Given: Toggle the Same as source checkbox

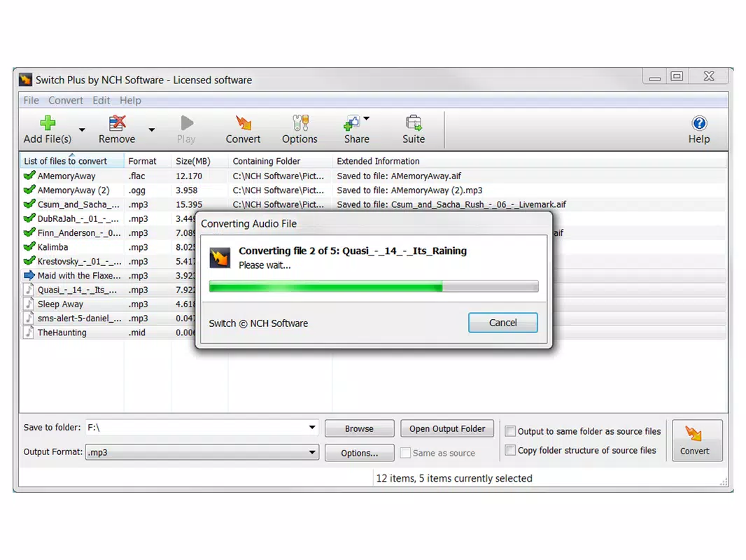Looking at the screenshot, I should pyautogui.click(x=405, y=453).
